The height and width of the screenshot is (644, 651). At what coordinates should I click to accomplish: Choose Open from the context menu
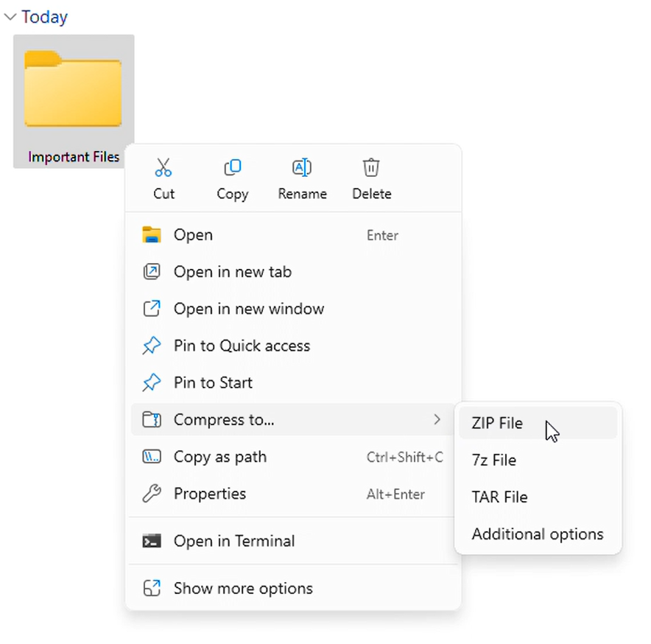pos(292,235)
